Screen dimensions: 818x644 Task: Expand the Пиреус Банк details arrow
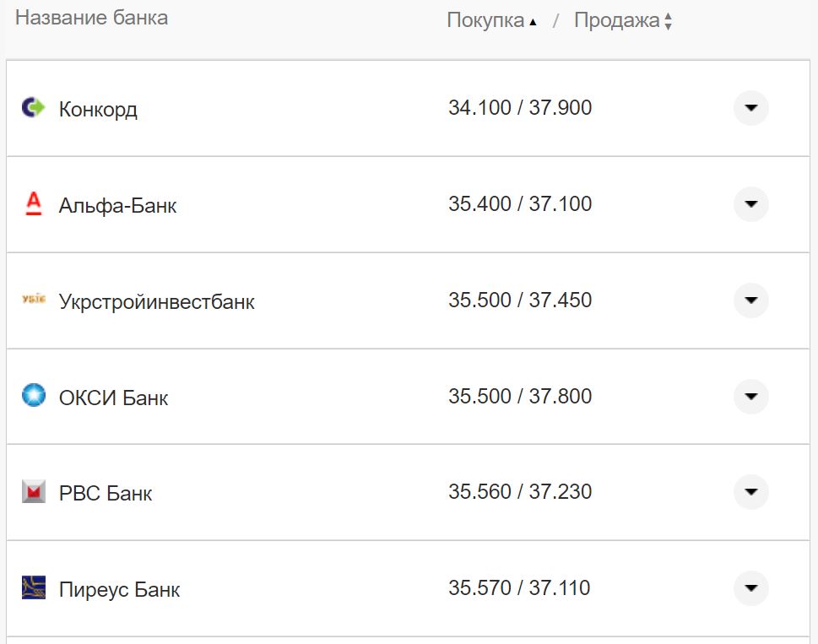tap(750, 588)
